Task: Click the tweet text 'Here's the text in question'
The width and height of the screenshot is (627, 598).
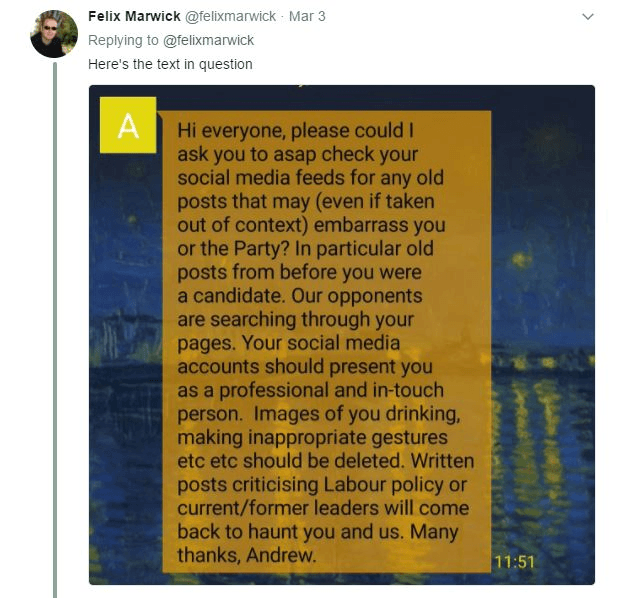Action: (171, 65)
